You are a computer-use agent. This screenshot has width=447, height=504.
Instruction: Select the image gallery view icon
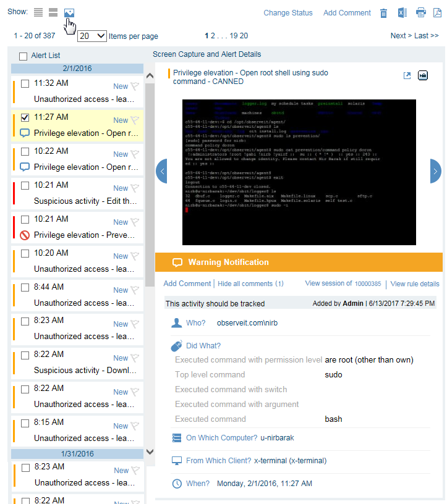69,12
